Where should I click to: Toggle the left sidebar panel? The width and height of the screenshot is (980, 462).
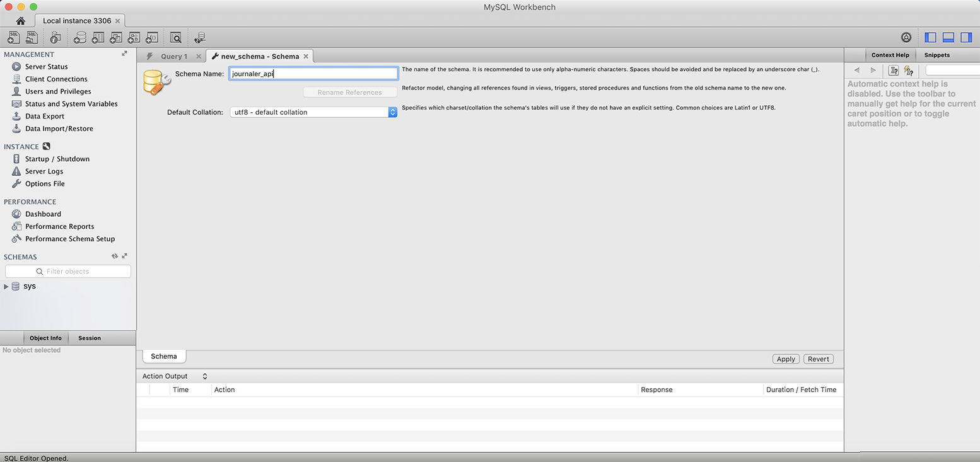930,38
